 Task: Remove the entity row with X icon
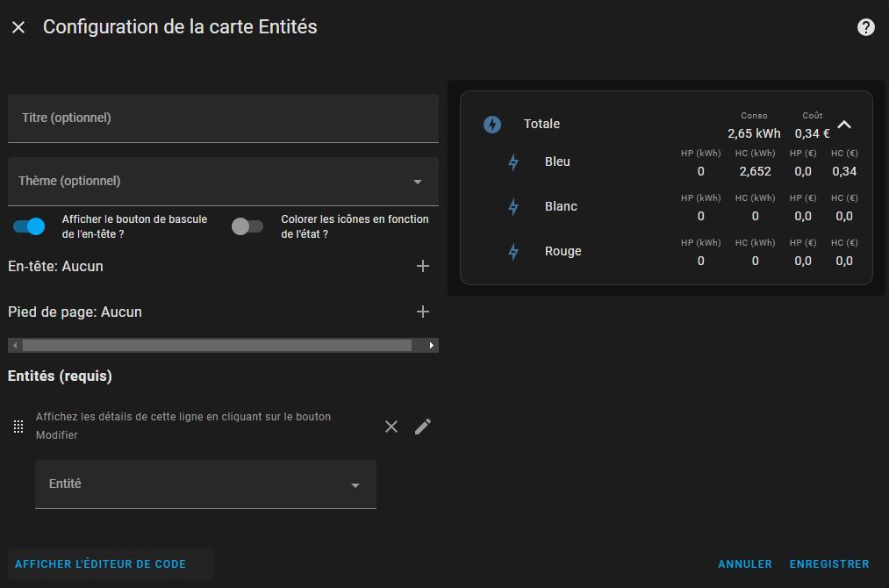coord(391,427)
